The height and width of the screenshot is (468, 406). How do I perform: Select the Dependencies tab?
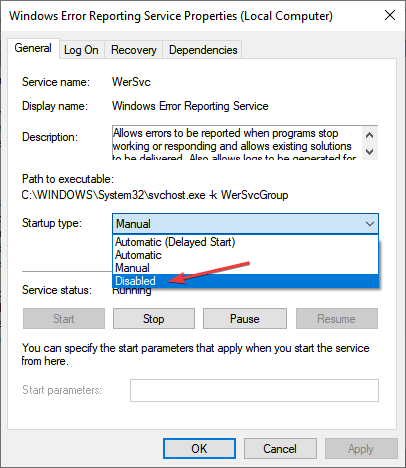coord(203,50)
